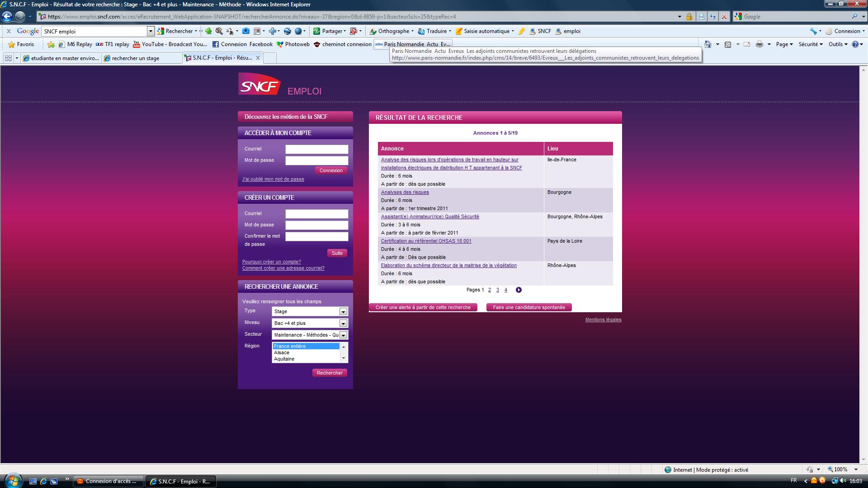868x488 pixels.
Task: Click the Windows Start orb
Action: pyautogui.click(x=12, y=480)
